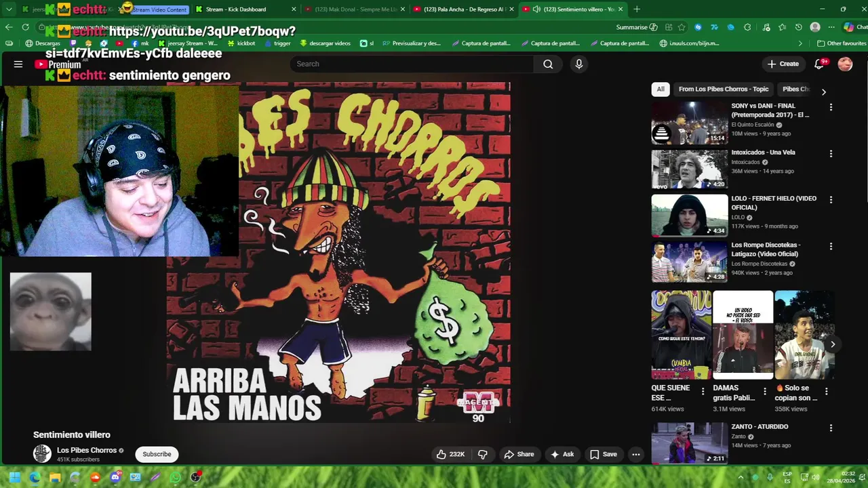This screenshot has width=868, height=488.
Task: Open YouTube notifications bell
Action: coord(819,64)
